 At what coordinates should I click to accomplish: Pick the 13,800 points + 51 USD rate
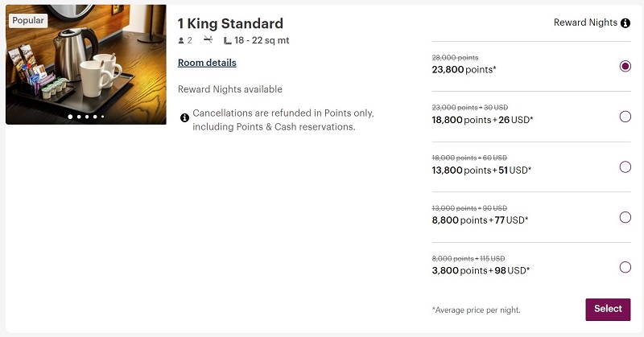coord(625,167)
